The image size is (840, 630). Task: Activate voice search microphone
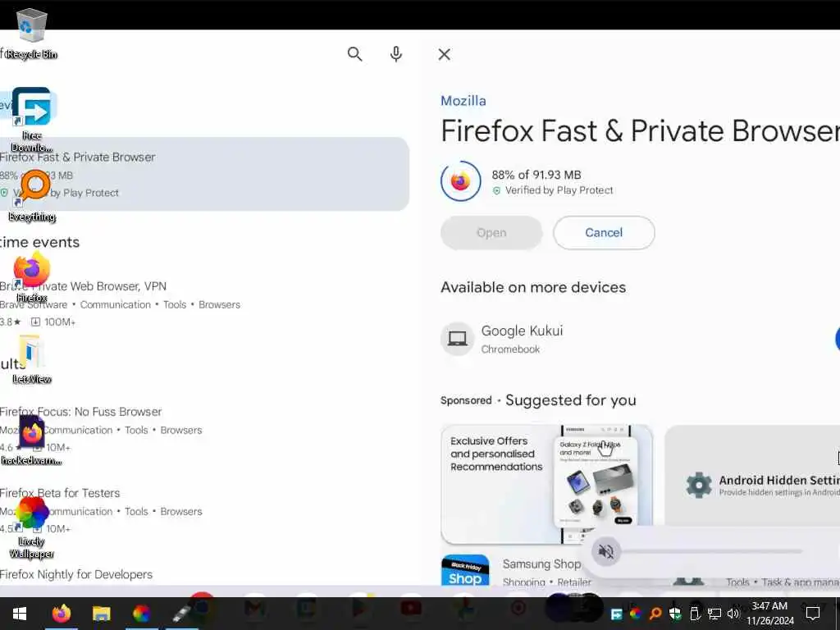(396, 54)
